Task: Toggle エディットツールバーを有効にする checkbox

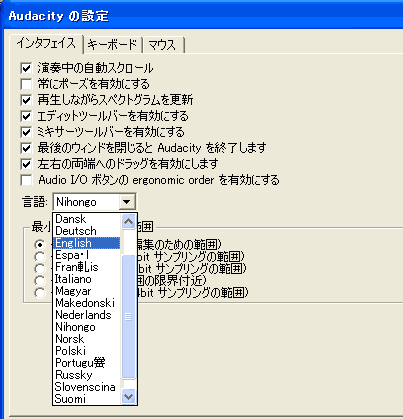Action: point(26,116)
